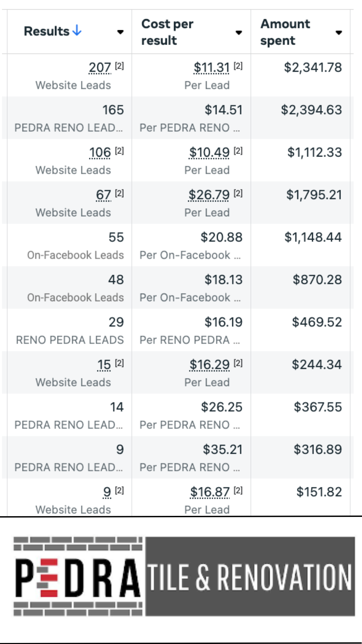
Task: Click the $11.31 cost per lead value
Action: [212, 68]
